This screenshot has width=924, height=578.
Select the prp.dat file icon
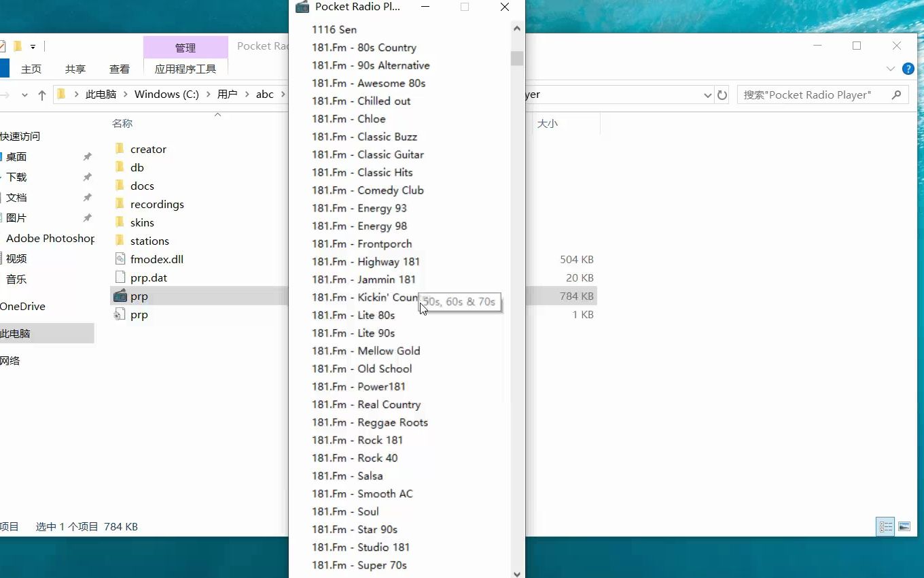120,277
